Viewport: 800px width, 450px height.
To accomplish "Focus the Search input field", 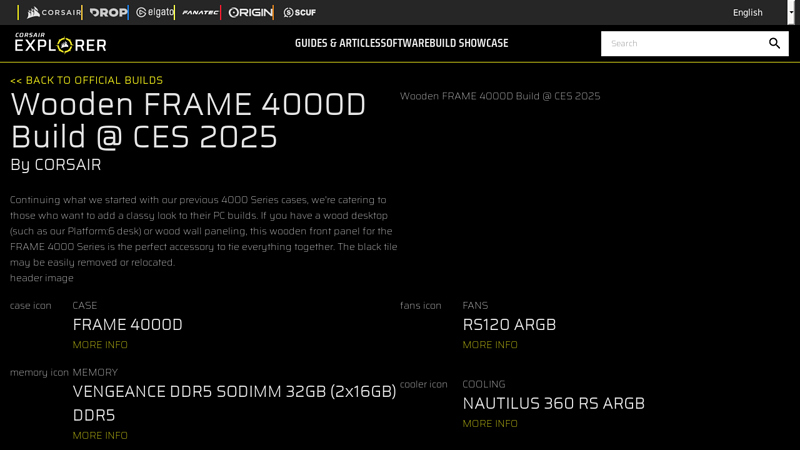I will click(x=684, y=43).
